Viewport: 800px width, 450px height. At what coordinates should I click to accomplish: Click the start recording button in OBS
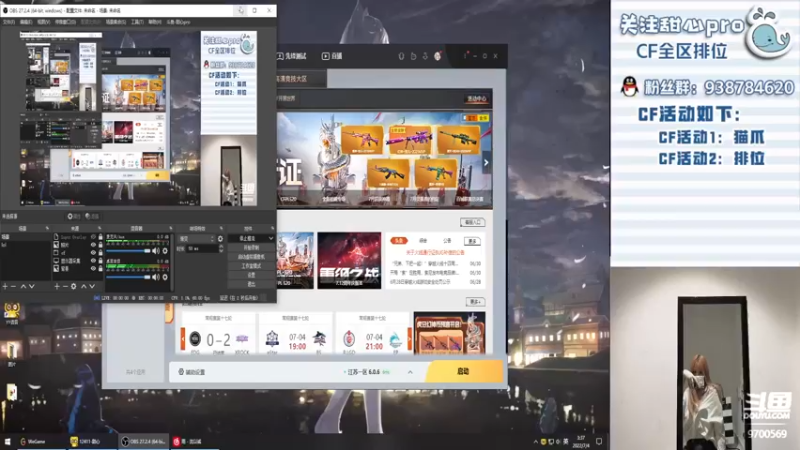pos(252,247)
